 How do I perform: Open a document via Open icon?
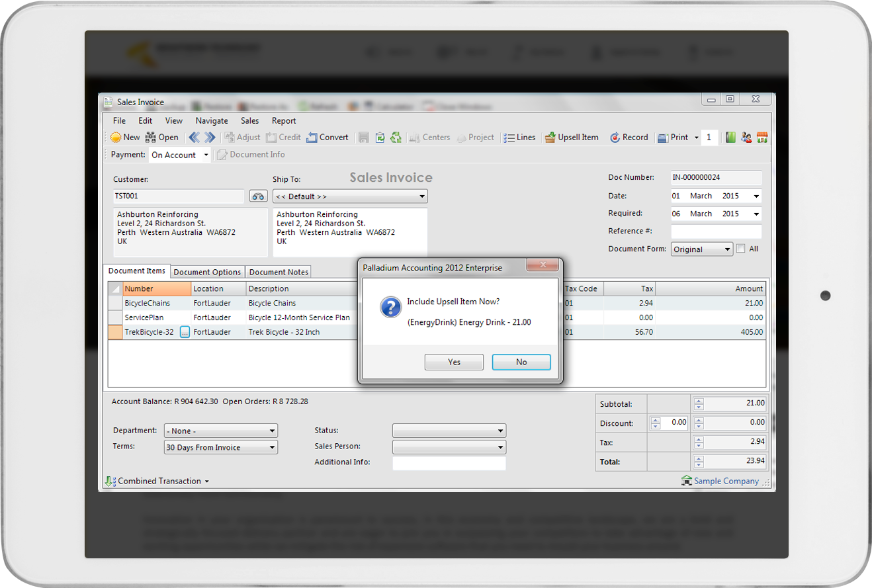click(151, 138)
